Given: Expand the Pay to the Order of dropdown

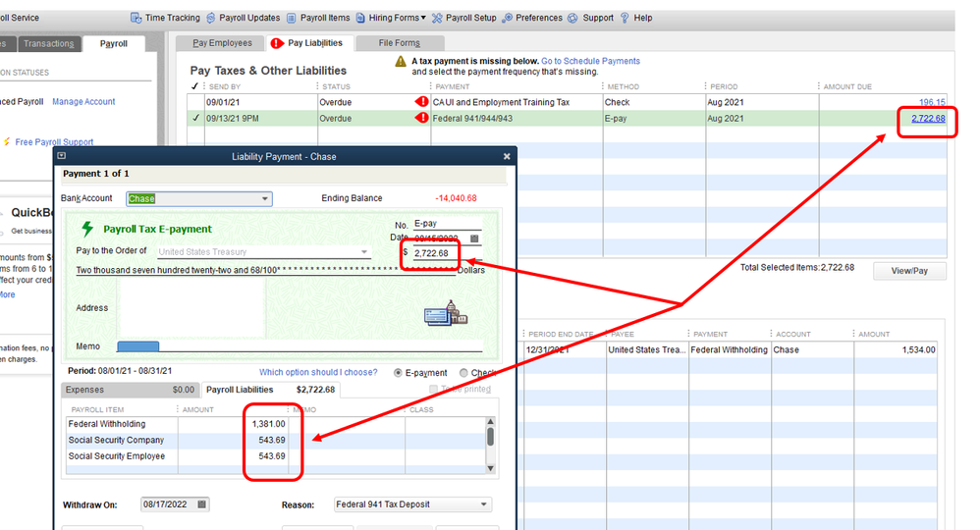Looking at the screenshot, I should pyautogui.click(x=363, y=252).
